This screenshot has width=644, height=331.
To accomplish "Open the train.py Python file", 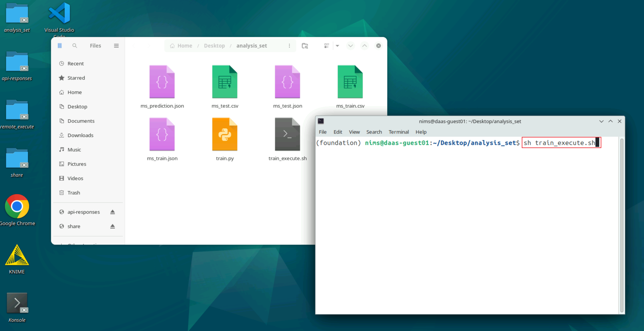I will [224, 134].
